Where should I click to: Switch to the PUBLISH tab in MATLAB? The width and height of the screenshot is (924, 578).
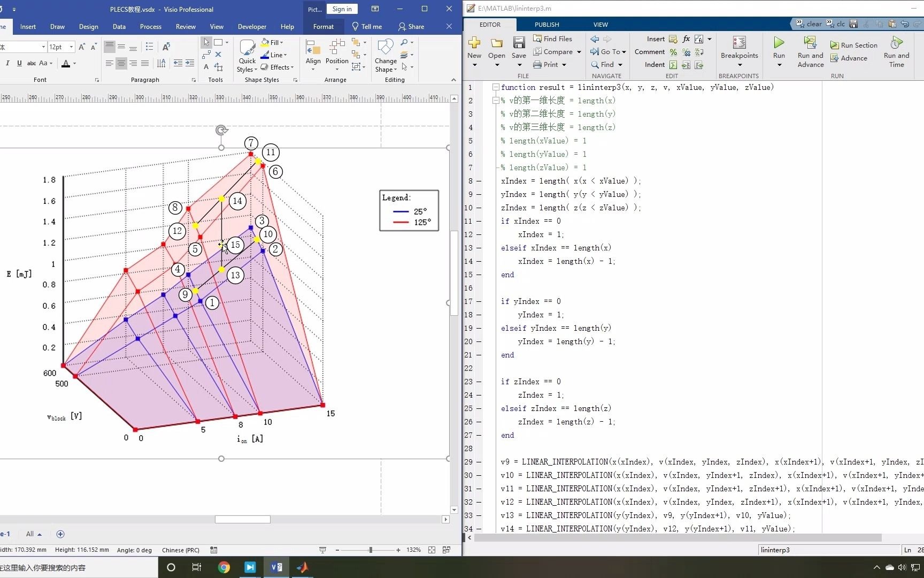pos(546,25)
